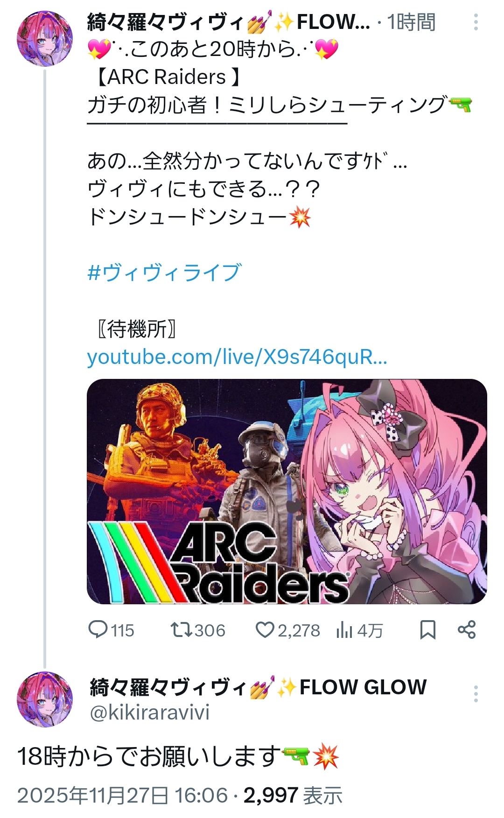Tap the @kikiraravivi handle
This screenshot has height=818, width=504.
pyautogui.click(x=149, y=713)
